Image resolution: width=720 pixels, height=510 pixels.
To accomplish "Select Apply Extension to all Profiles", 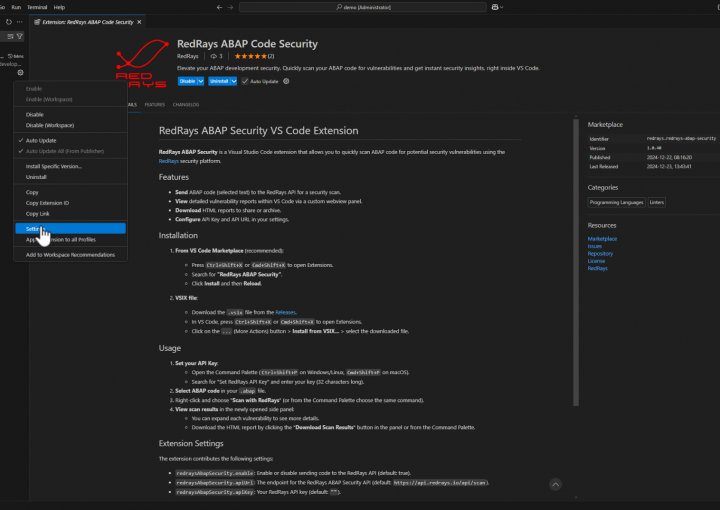I will coord(70,239).
